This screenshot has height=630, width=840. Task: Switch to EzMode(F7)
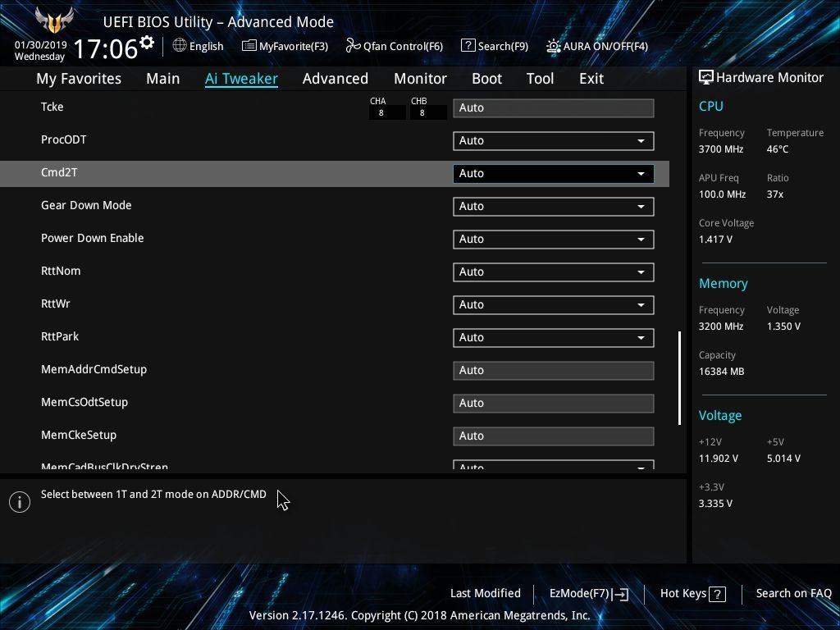pos(589,594)
